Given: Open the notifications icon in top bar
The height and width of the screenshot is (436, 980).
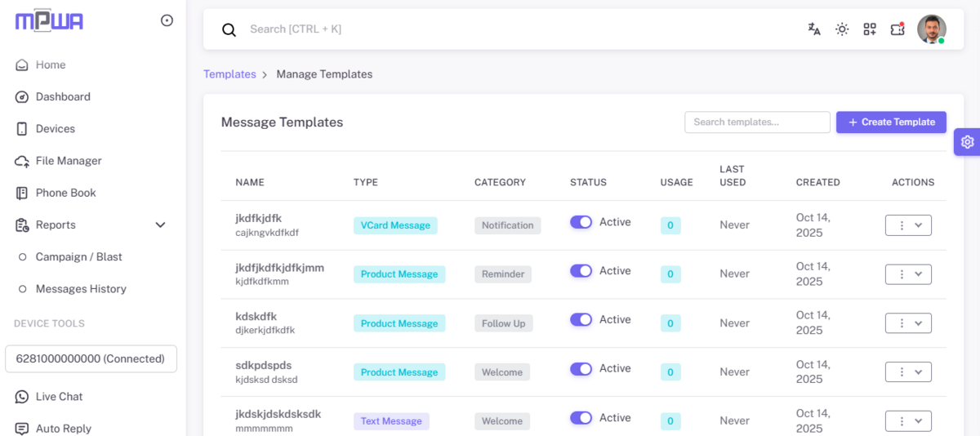Looking at the screenshot, I should click(898, 29).
